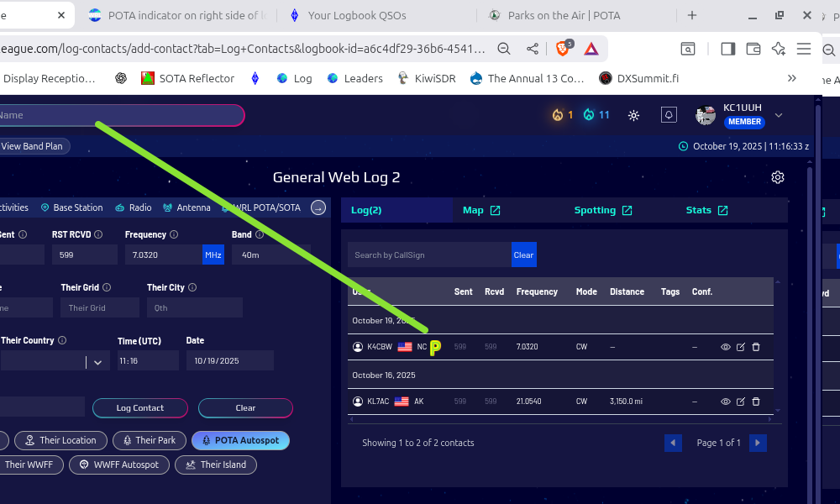
Task: Show Frequency info tooltip icon
Action: pyautogui.click(x=174, y=234)
